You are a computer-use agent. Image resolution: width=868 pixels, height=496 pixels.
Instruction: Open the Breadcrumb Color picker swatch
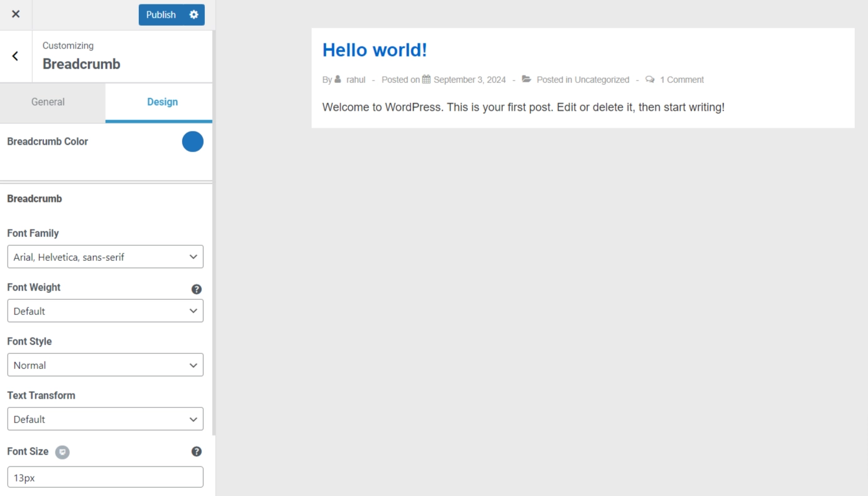click(x=192, y=141)
